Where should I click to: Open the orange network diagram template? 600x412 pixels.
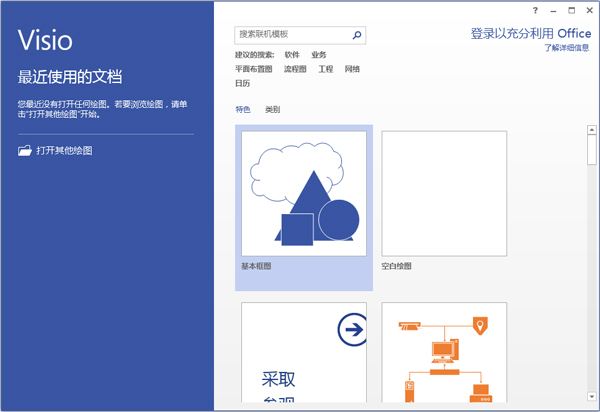(x=444, y=352)
